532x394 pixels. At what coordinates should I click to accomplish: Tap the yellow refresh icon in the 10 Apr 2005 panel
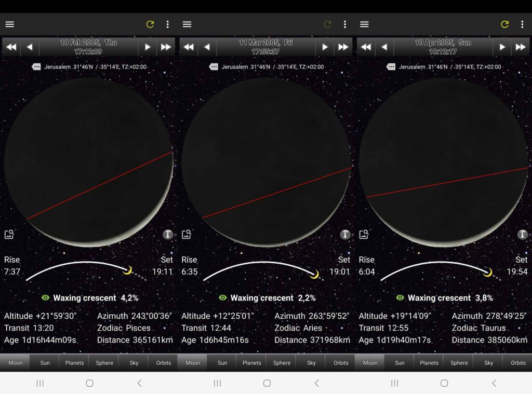504,24
